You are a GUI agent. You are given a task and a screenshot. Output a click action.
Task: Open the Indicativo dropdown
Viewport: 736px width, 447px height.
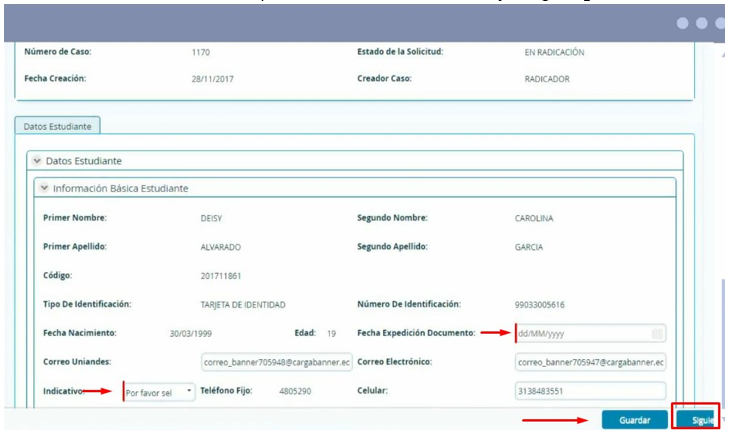(x=160, y=393)
